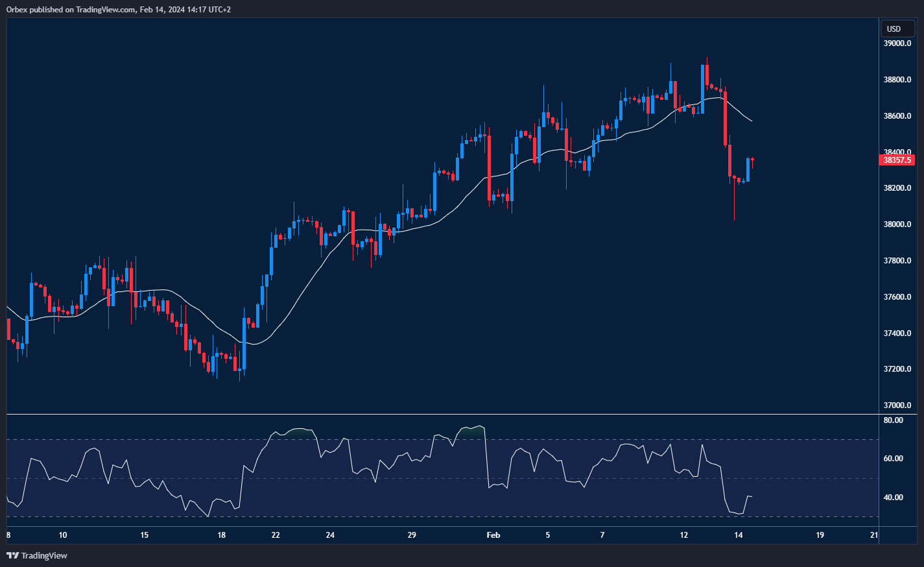Click the TradingView logo icon

(x=12, y=555)
